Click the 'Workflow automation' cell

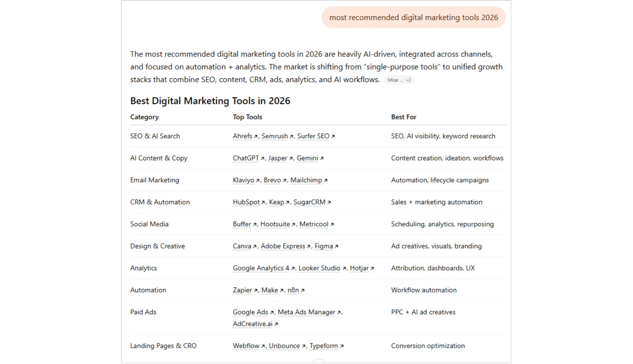[x=424, y=290]
